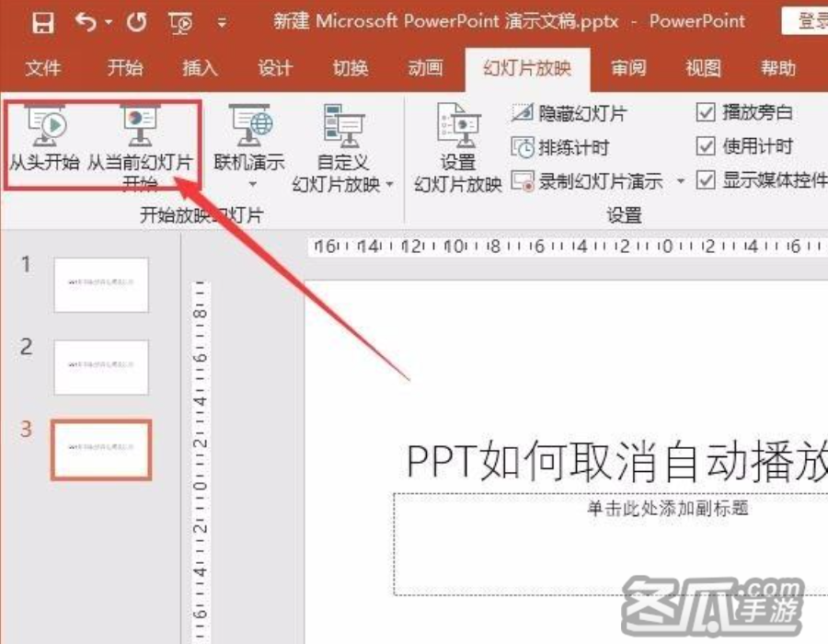Switch to the 插入 tab
828x644 pixels.
200,68
